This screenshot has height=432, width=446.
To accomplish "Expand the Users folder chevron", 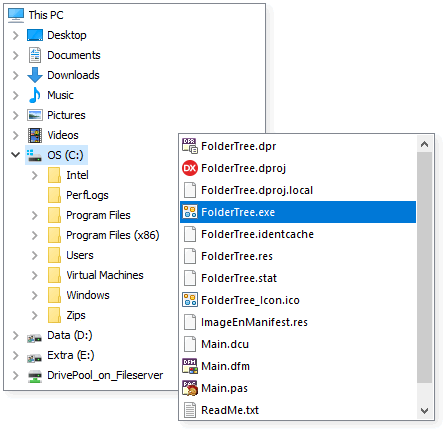I will 35,255.
